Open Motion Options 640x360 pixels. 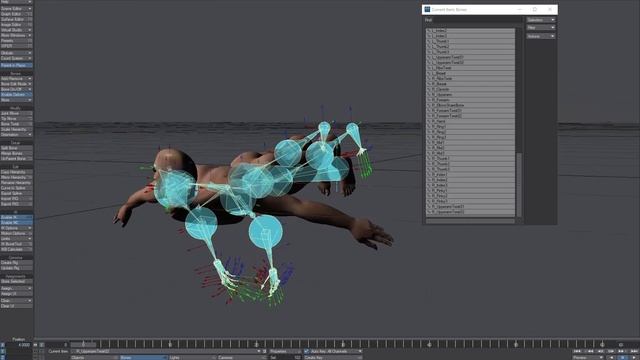(16, 233)
